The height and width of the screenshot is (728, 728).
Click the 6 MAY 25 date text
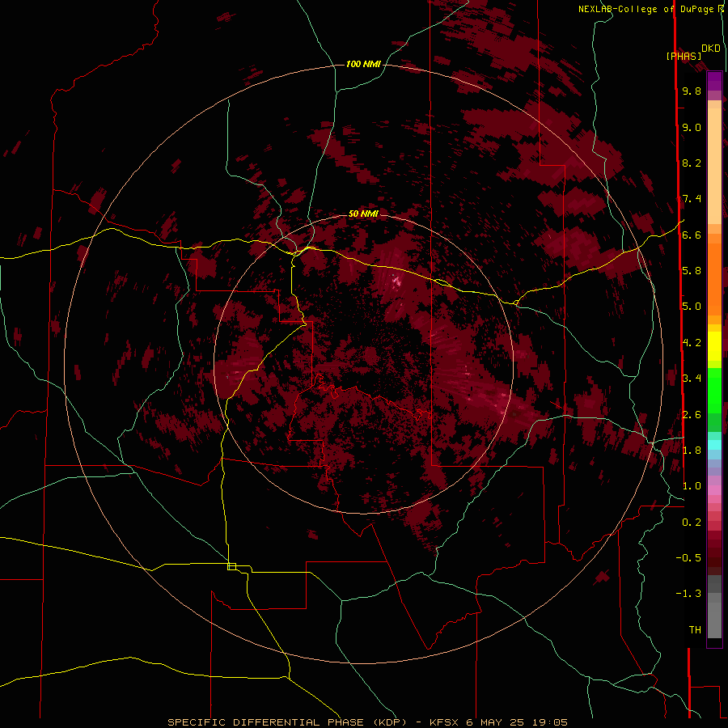(x=495, y=722)
